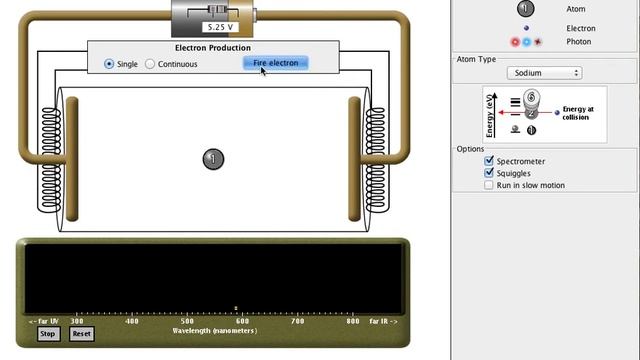The height and width of the screenshot is (360, 640).
Task: Click the 5.25 V voltage field
Action: 220,27
